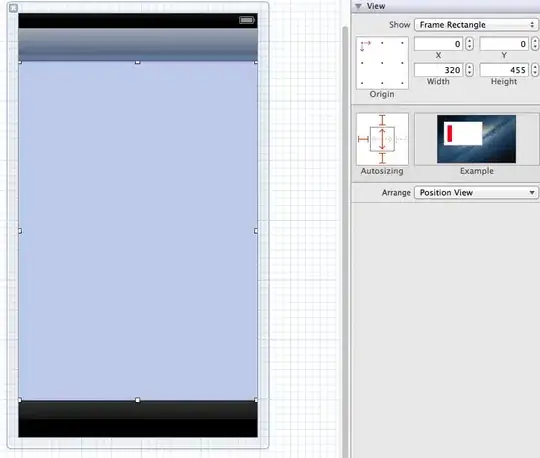Click the stepper beside the Y field

click(x=535, y=44)
